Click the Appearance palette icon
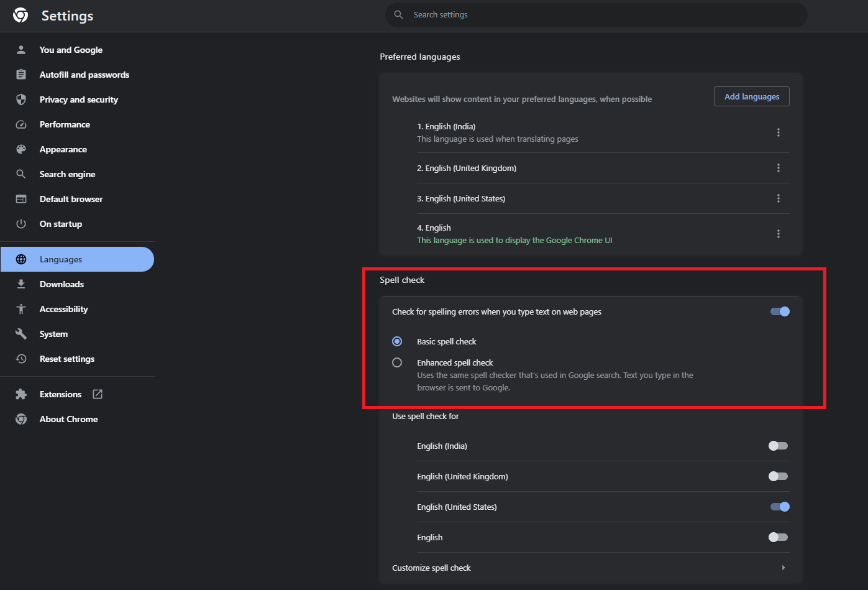Image resolution: width=868 pixels, height=590 pixels. click(21, 149)
